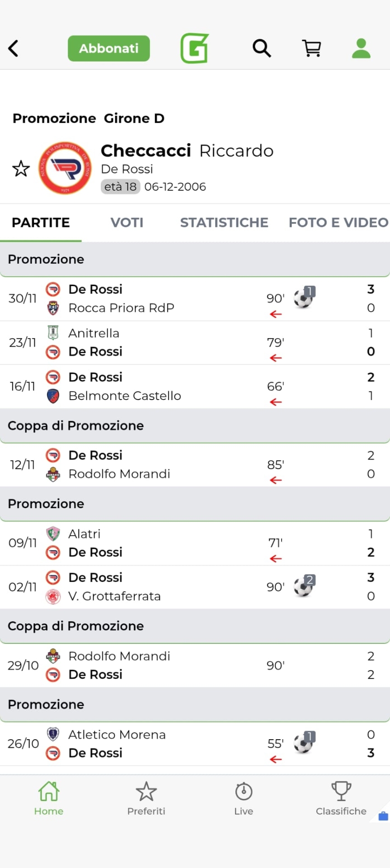
Task: Select the PARTITE tab
Action: tap(41, 222)
